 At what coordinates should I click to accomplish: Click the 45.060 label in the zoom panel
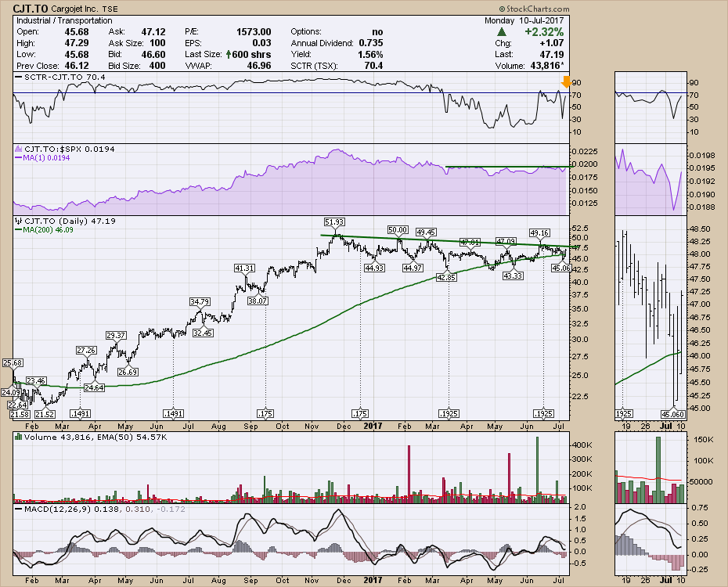[x=673, y=414]
